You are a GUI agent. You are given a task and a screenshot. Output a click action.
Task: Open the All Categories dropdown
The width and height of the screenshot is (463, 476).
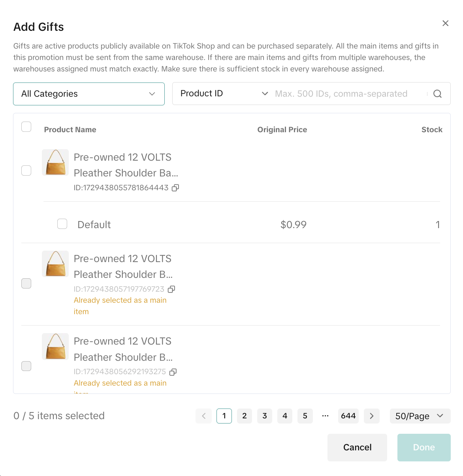[x=89, y=94]
